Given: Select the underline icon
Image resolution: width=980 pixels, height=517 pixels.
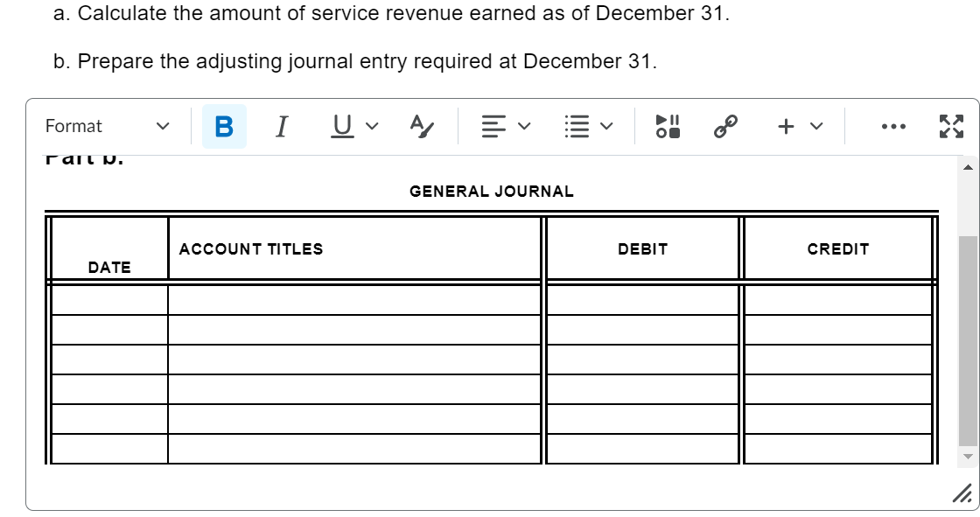Looking at the screenshot, I should click(341, 125).
